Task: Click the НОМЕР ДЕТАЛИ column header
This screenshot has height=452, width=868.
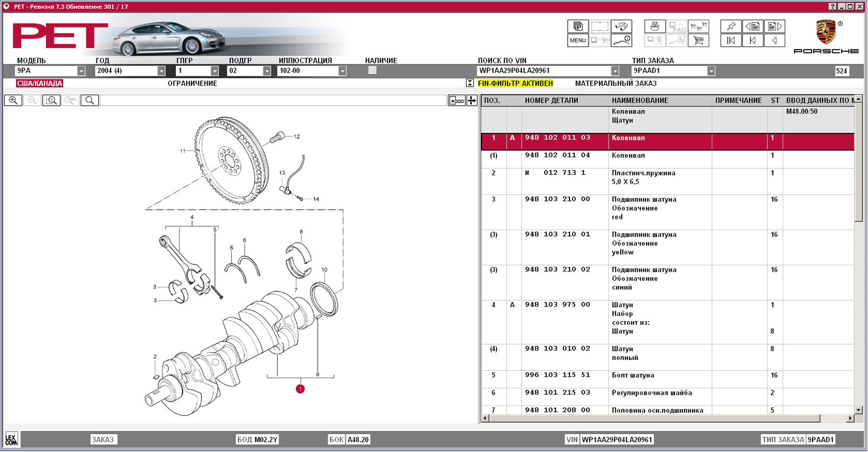Action: (551, 100)
